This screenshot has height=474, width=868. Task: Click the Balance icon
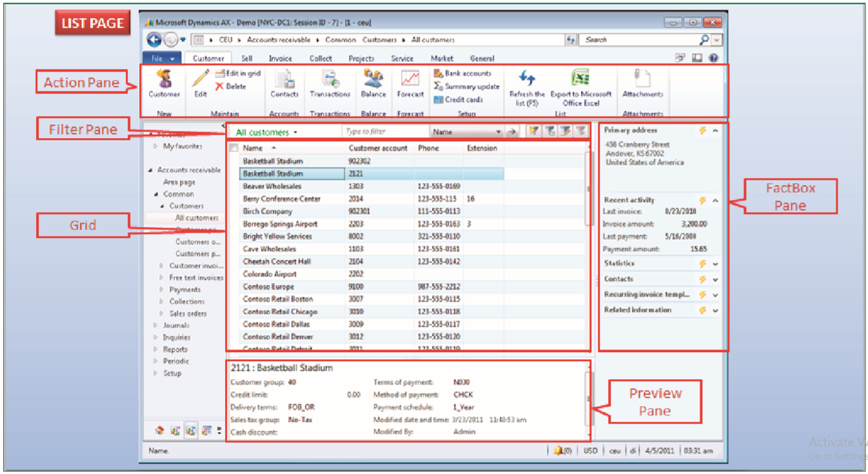373,79
